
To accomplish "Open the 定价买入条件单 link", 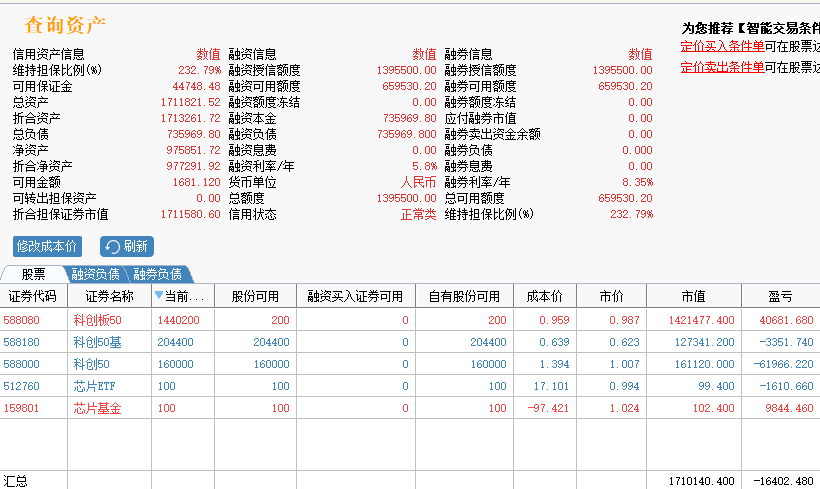I will point(722,46).
